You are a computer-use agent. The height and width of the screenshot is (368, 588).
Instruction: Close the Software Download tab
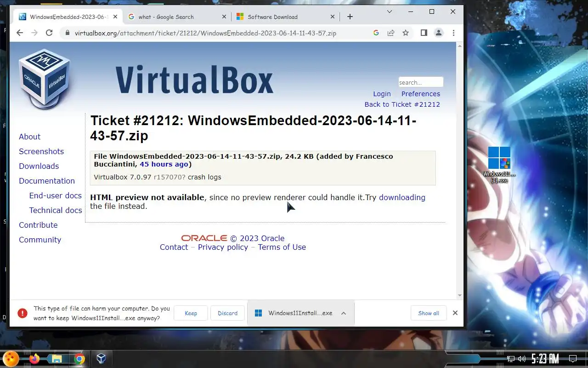coord(333,17)
